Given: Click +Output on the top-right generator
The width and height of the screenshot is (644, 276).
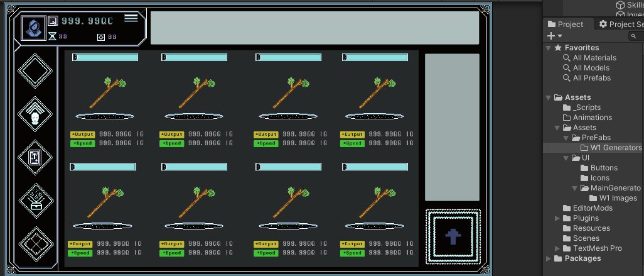Looking at the screenshot, I should coord(352,135).
